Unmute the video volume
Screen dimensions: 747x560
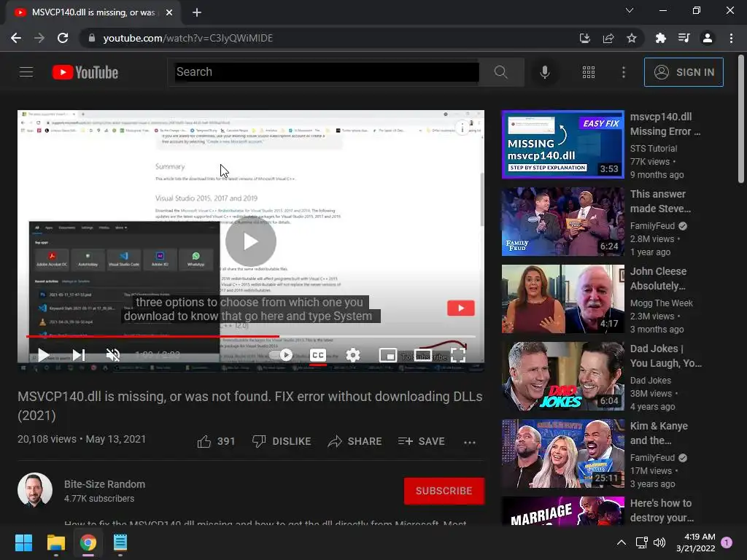113,355
